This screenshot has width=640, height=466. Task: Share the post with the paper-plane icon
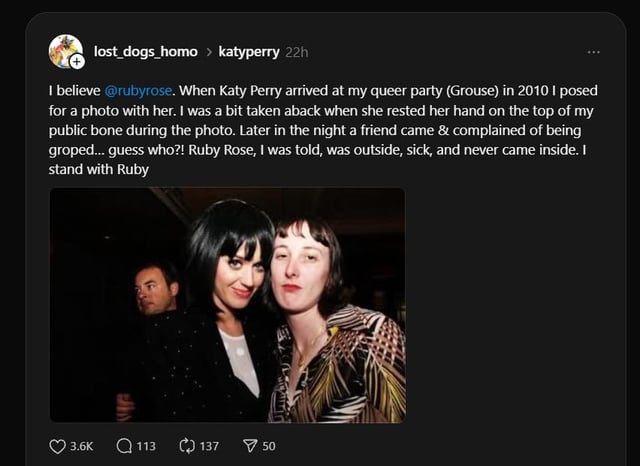248,446
